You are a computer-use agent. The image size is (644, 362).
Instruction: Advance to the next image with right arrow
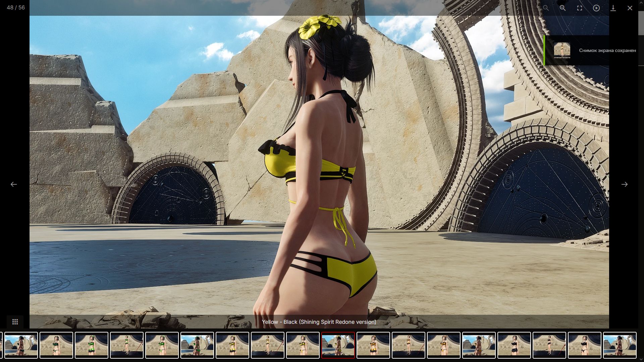(624, 184)
